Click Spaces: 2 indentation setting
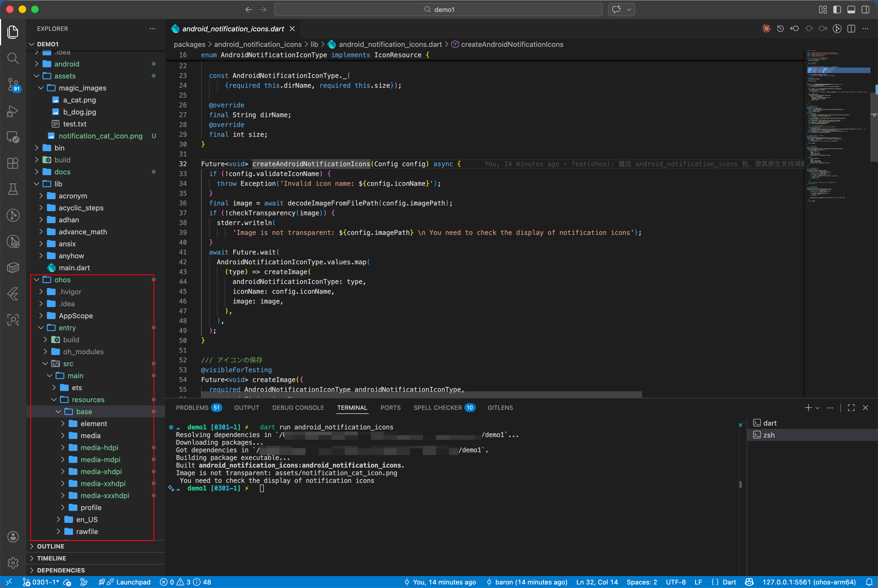The image size is (878, 588). tap(641, 582)
